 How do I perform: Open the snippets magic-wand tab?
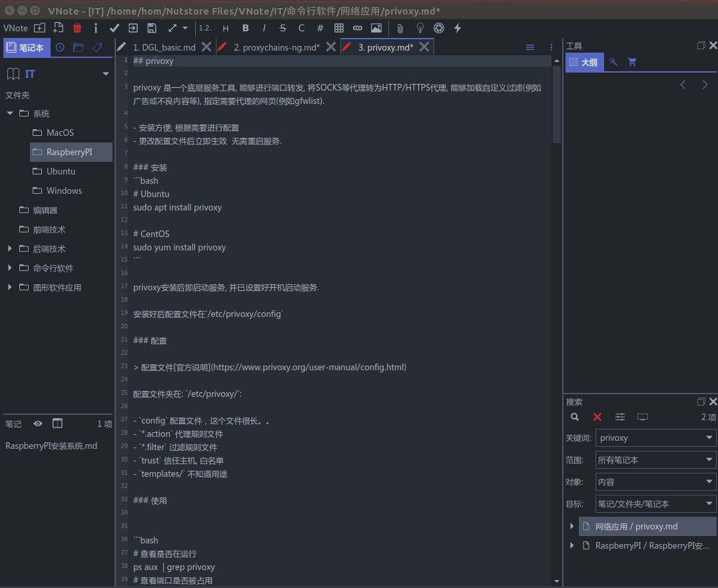(613, 62)
